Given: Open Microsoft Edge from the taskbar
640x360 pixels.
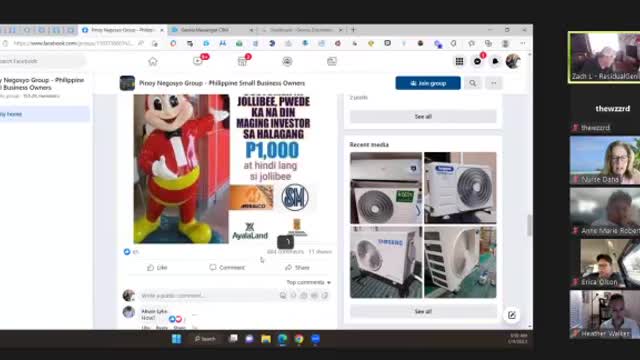Looking at the screenshot, I should click(282, 339).
